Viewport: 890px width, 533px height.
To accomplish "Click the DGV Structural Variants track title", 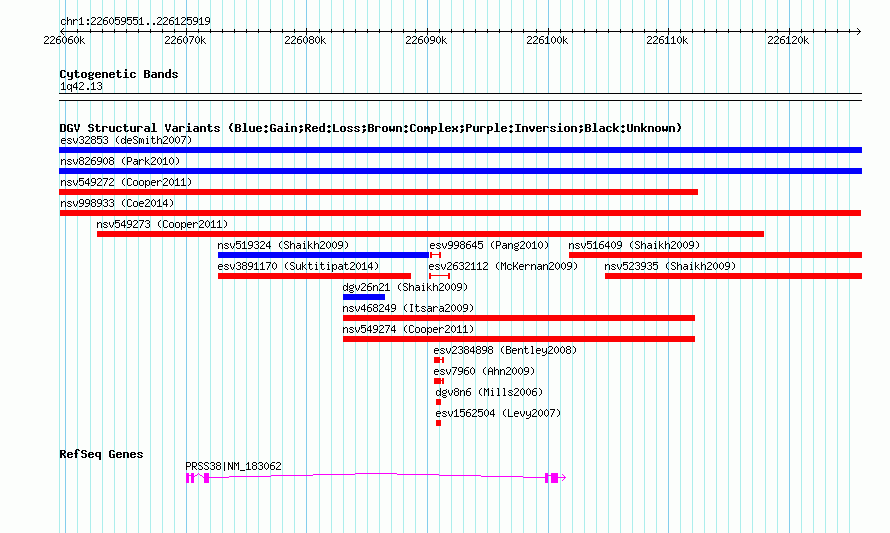I will (371, 128).
